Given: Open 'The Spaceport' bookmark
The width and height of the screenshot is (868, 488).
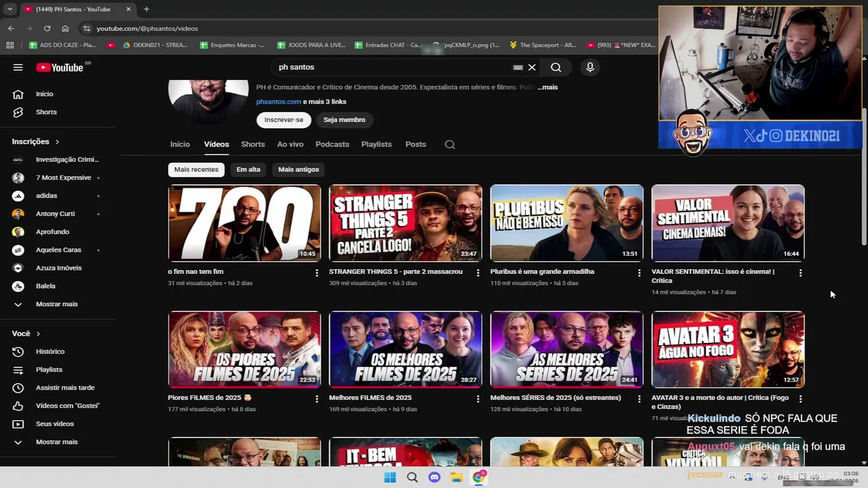Looking at the screenshot, I should click(542, 45).
